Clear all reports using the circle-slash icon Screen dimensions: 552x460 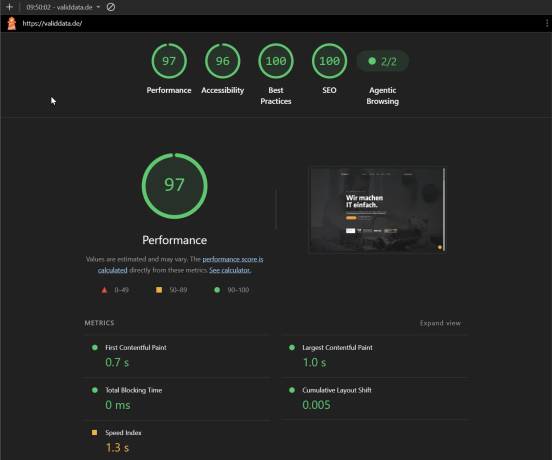tap(111, 7)
